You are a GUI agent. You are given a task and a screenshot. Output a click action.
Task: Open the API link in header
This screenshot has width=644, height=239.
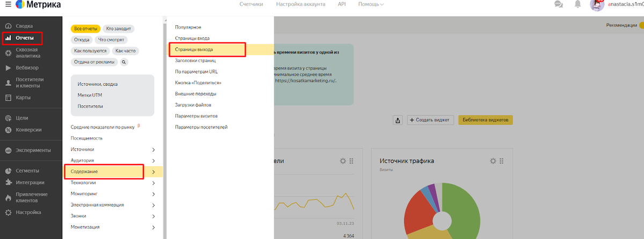click(342, 4)
